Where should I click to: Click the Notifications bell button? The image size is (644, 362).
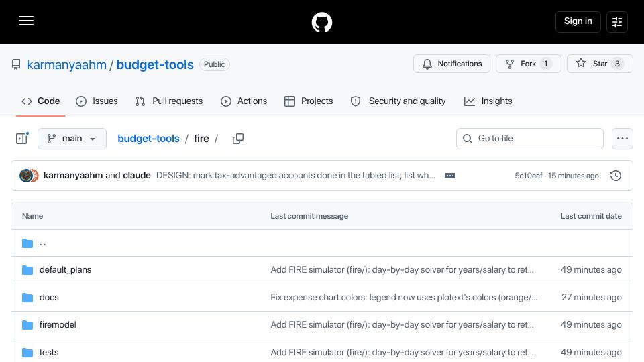(451, 64)
